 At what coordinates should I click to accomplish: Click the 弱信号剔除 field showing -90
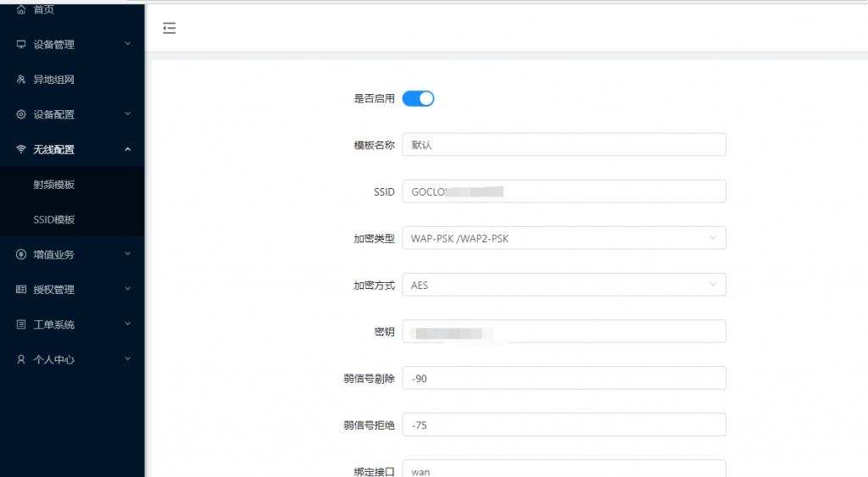coord(564,378)
